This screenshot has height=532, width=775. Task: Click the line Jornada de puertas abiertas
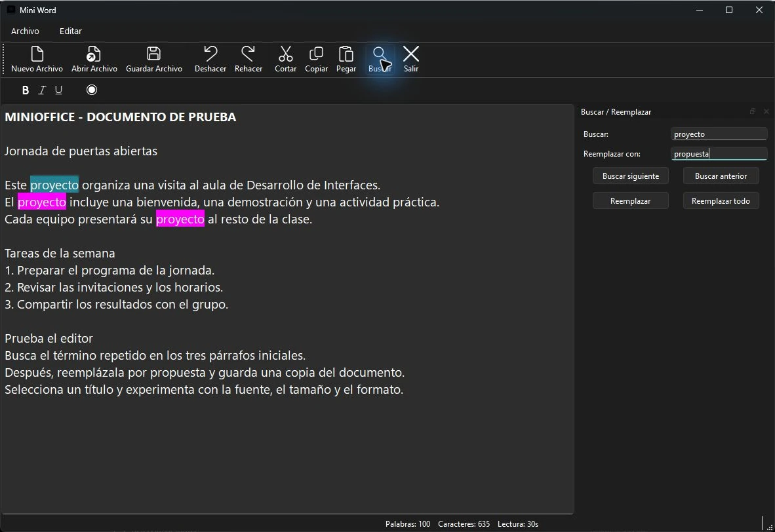point(81,151)
